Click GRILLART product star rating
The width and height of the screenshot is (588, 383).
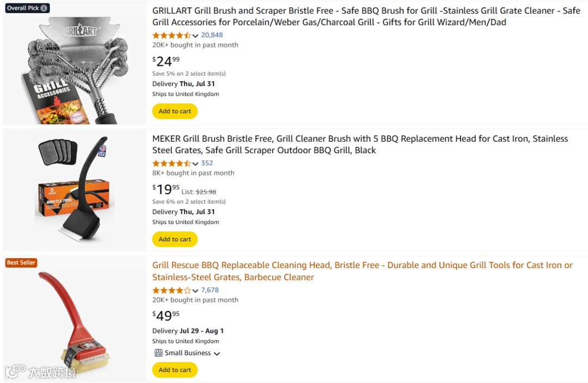point(171,35)
